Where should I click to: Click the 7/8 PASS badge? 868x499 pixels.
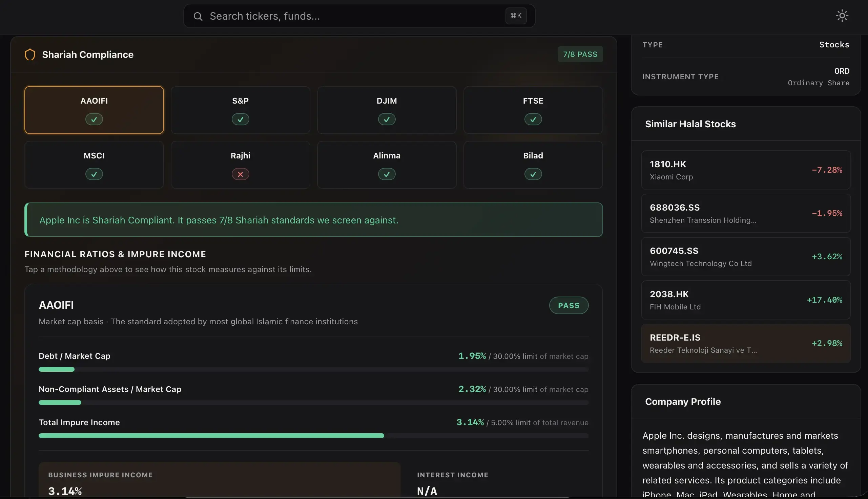[580, 54]
